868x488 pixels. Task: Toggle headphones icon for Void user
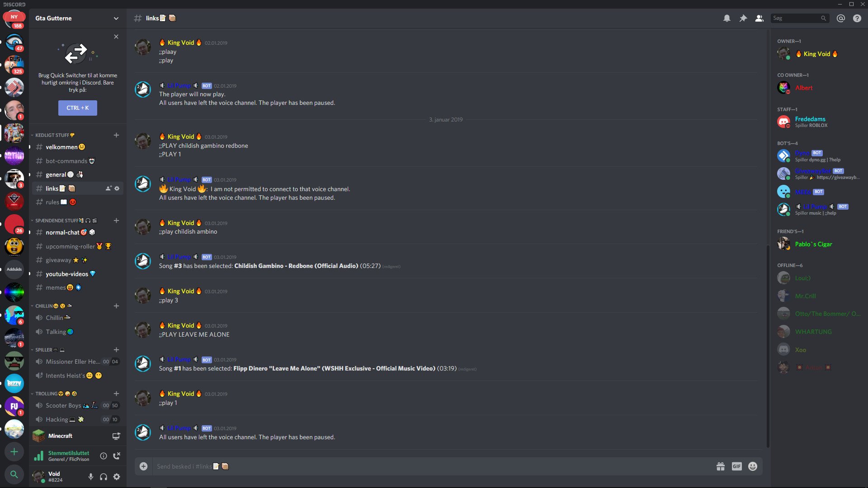pos(103,477)
